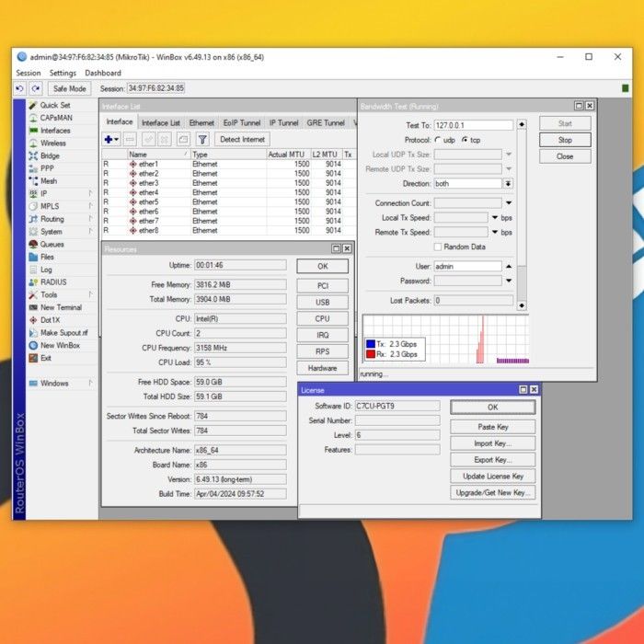Click the filter funnel icon in Interface List
Image resolution: width=644 pixels, height=644 pixels.
(x=202, y=139)
